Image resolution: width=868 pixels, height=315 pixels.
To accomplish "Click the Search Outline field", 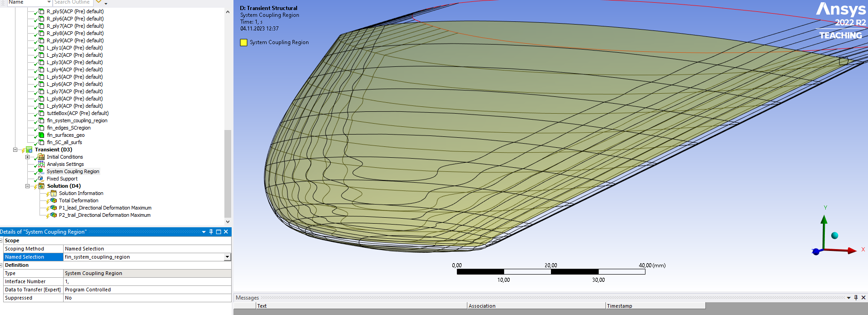I will [73, 2].
